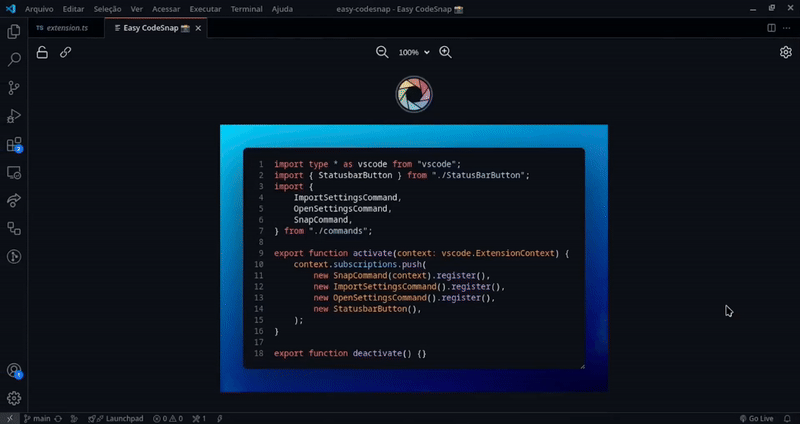Open the Acessar menu
Image resolution: width=800 pixels, height=424 pixels.
166,9
